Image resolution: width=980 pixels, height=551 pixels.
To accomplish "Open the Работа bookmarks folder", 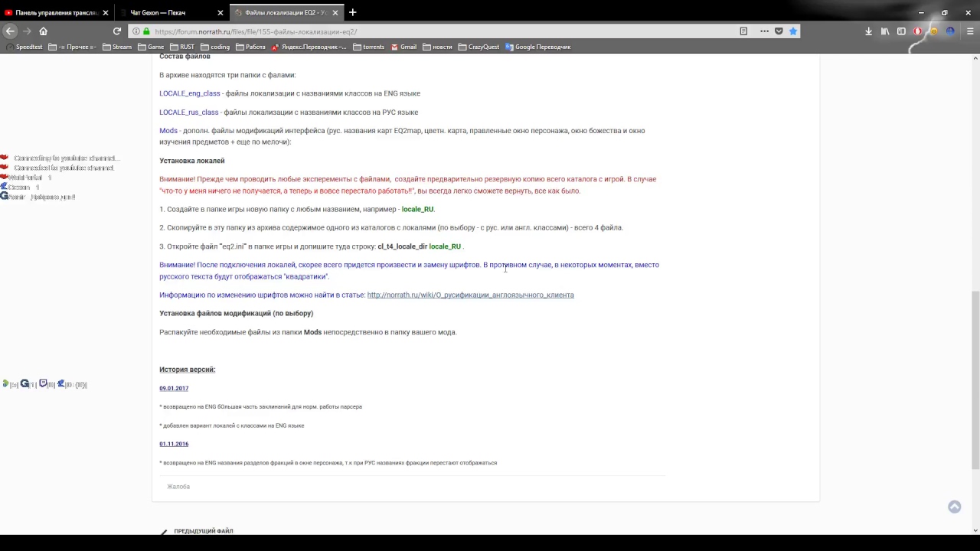I will tap(250, 47).
